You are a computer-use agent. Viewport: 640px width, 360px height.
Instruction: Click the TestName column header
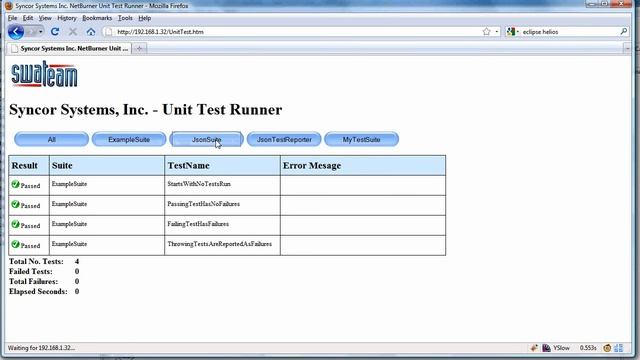(222, 165)
